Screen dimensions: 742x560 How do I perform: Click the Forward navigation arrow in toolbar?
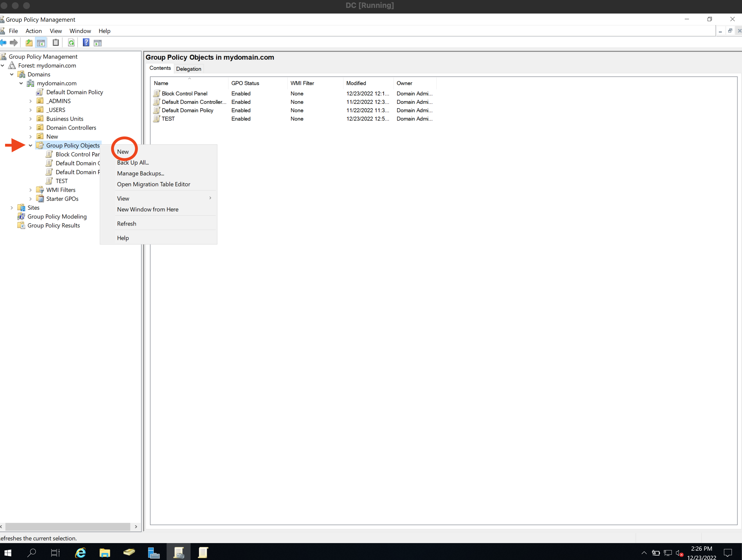click(x=14, y=43)
